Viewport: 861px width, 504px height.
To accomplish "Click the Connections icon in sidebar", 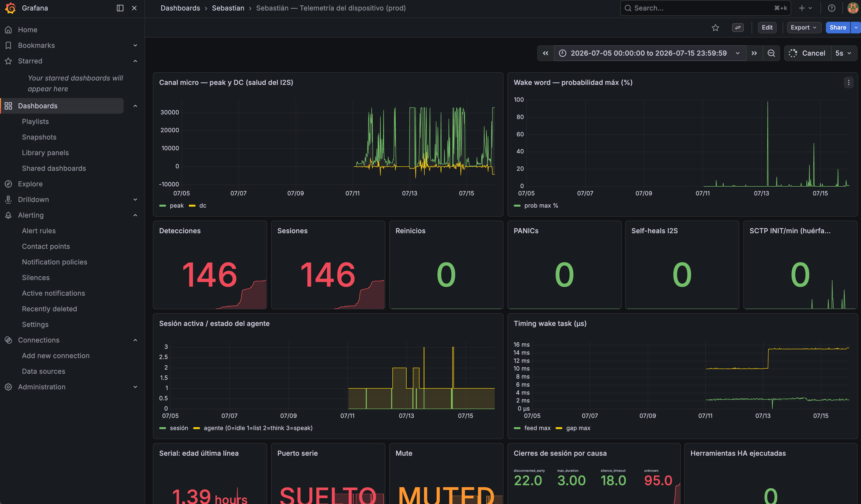I will (9, 340).
